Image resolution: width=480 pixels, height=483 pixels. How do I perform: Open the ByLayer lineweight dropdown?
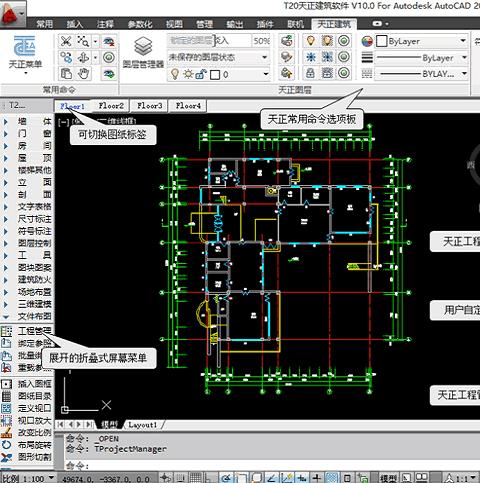click(x=464, y=57)
